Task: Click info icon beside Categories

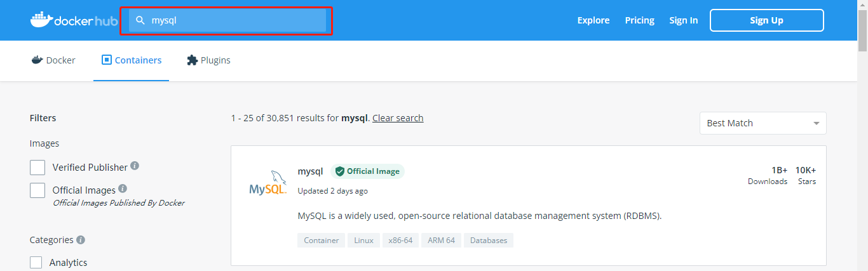Action: [81, 240]
